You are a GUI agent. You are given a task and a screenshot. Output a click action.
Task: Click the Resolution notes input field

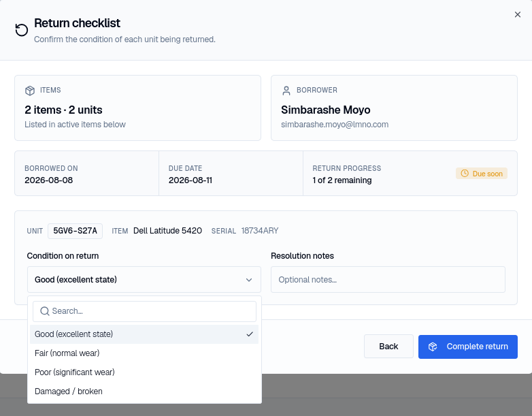tap(388, 279)
